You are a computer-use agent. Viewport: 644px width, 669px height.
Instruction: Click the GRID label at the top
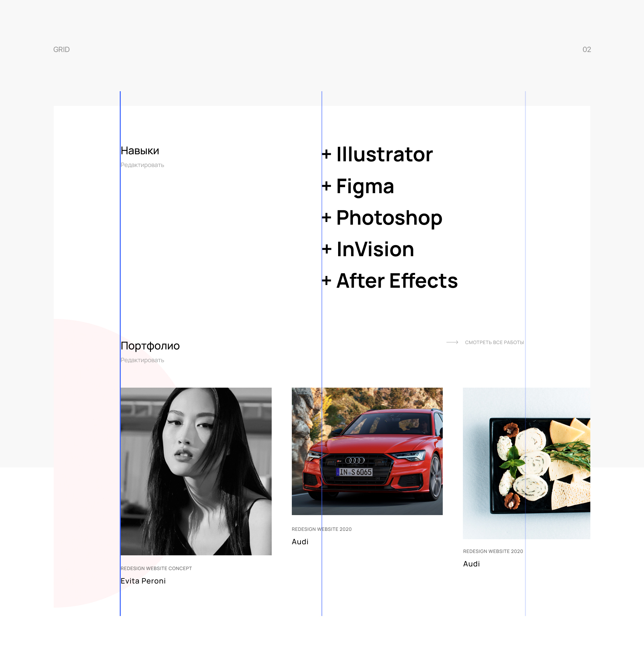(61, 50)
